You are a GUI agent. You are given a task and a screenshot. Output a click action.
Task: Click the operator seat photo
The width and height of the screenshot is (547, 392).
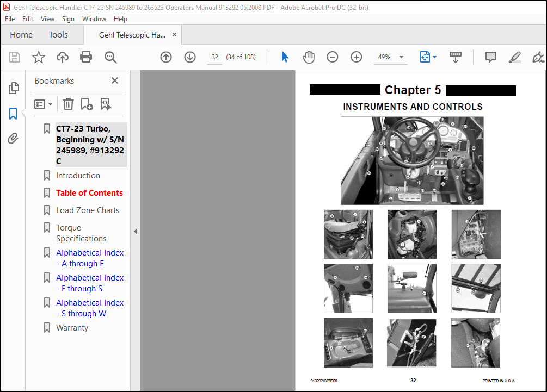coord(348,234)
